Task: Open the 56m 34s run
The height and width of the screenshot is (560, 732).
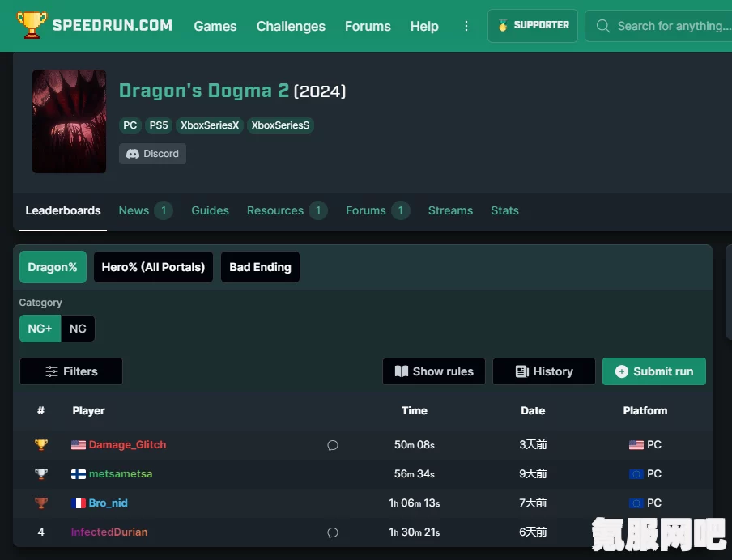Action: tap(414, 474)
